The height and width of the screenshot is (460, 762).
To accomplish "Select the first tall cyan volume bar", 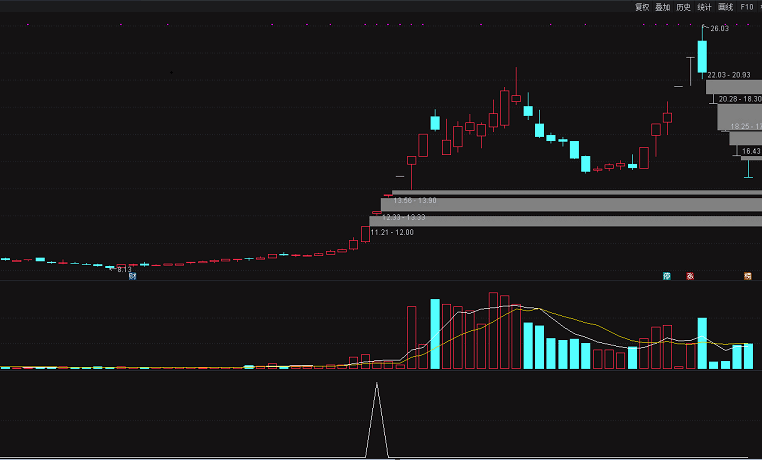I will click(435, 334).
